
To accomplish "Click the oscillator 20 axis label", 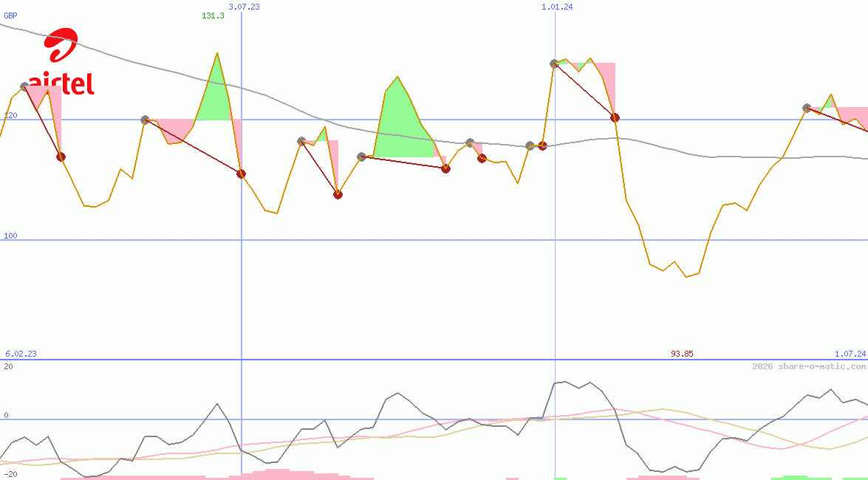I will point(8,366).
